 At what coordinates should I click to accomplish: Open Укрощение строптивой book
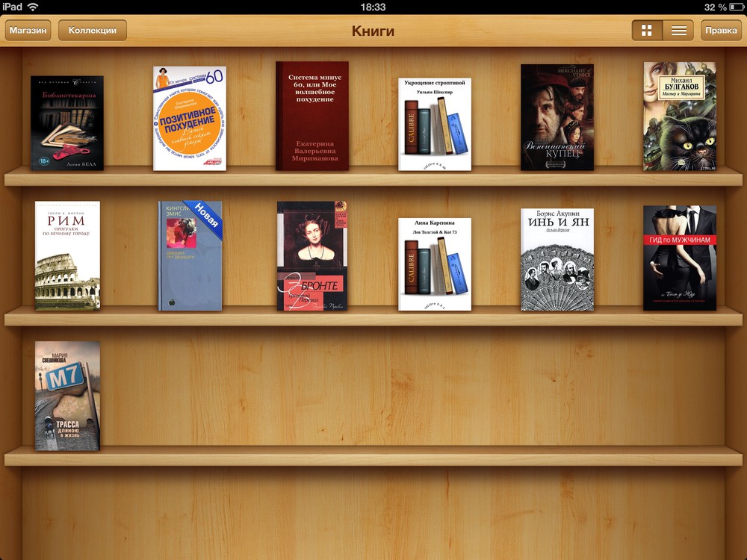click(435, 124)
